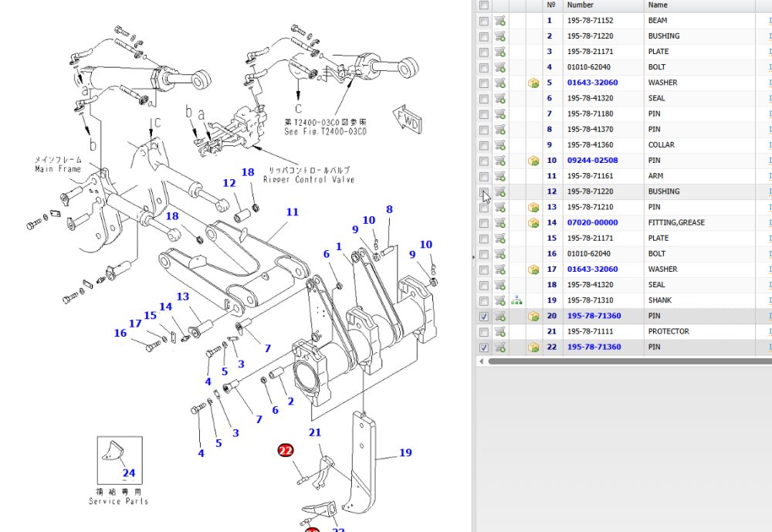Click callout 21 on the diagram
The height and width of the screenshot is (532, 772).
click(x=315, y=432)
